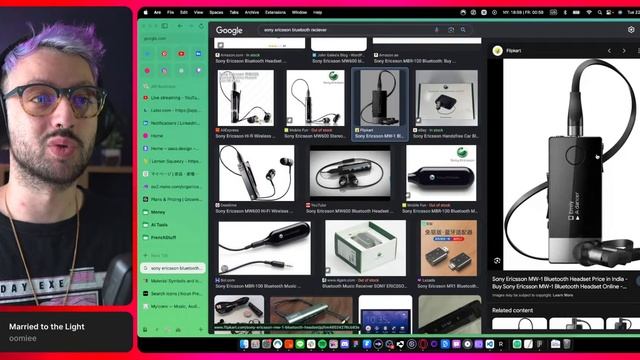Click the Google logo
This screenshot has height=360, width=640.
229,30
